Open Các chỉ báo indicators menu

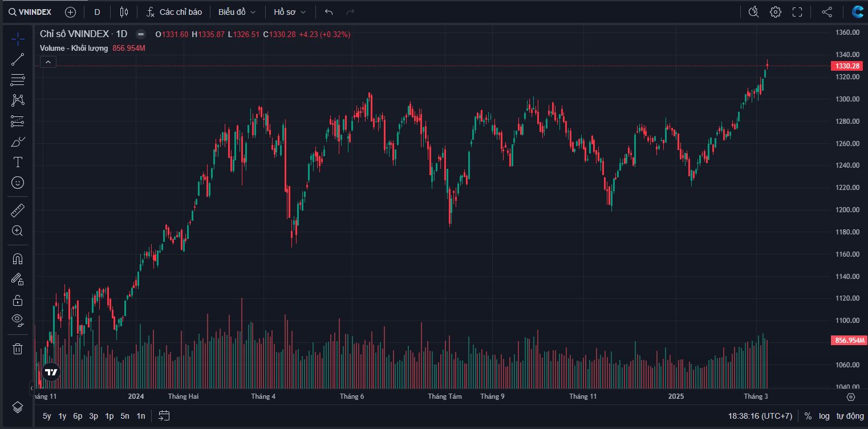click(175, 12)
